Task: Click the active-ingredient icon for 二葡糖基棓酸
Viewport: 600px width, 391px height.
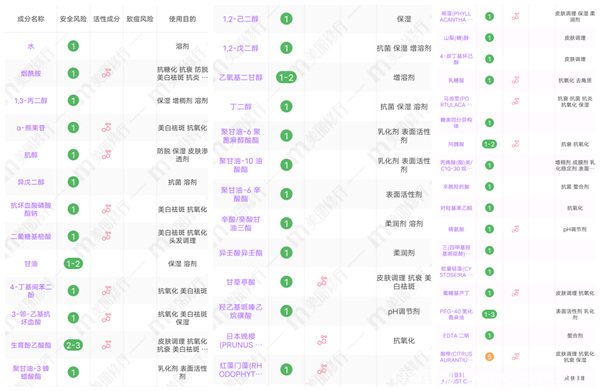Action: coord(106,236)
